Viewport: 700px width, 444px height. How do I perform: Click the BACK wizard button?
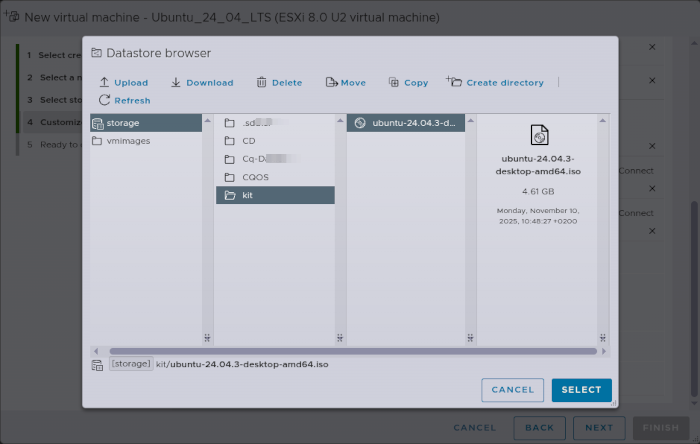click(533, 427)
